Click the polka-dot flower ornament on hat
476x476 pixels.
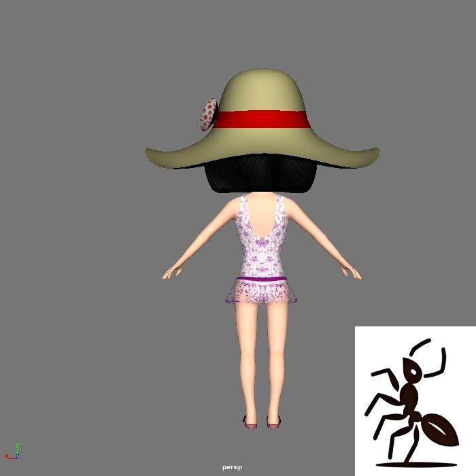click(208, 114)
